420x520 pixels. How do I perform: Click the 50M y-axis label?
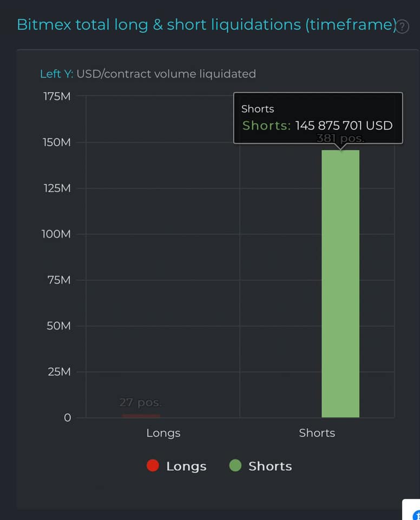tap(58, 326)
